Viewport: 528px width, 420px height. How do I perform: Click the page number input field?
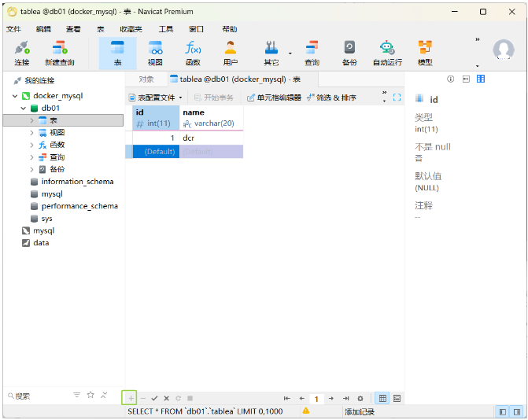[316, 399]
